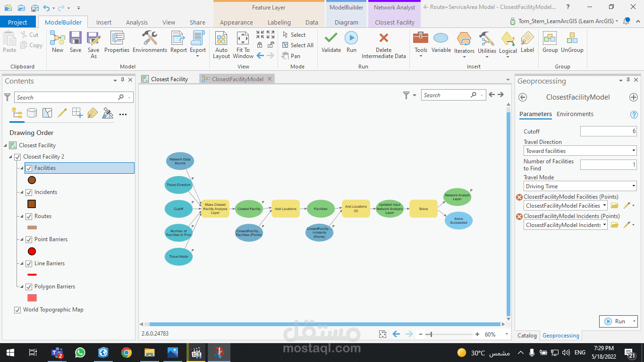Click the blue Project button
The image size is (644, 362).
pos(18,22)
